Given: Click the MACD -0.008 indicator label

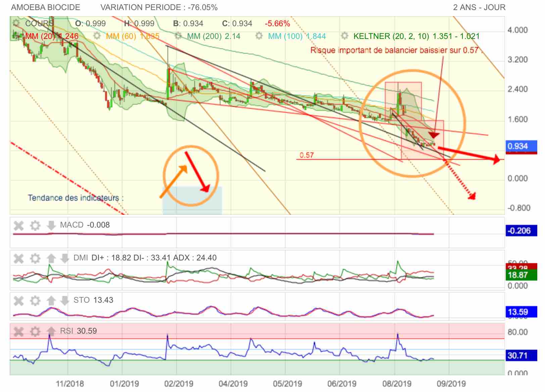Looking at the screenshot, I should point(85,225).
